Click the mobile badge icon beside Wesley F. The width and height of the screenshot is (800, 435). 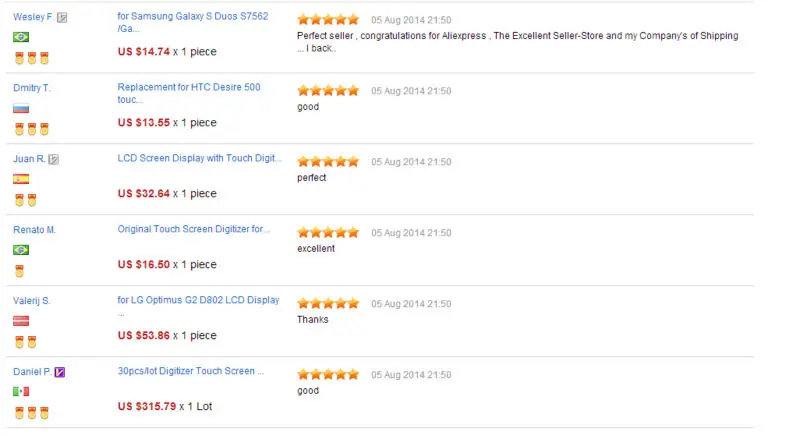point(62,17)
